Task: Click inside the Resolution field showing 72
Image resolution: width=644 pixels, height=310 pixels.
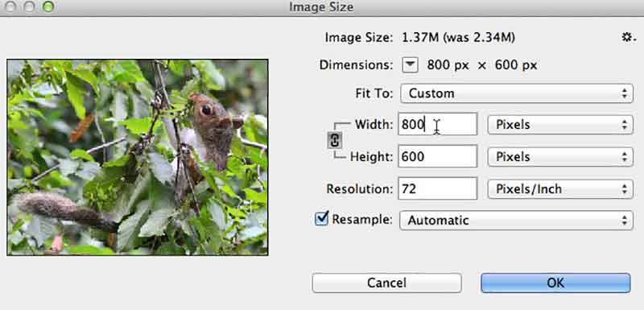Action: pyautogui.click(x=437, y=188)
